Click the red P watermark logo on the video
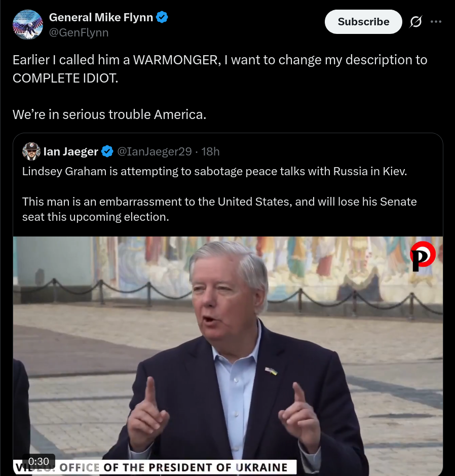 coord(423,256)
